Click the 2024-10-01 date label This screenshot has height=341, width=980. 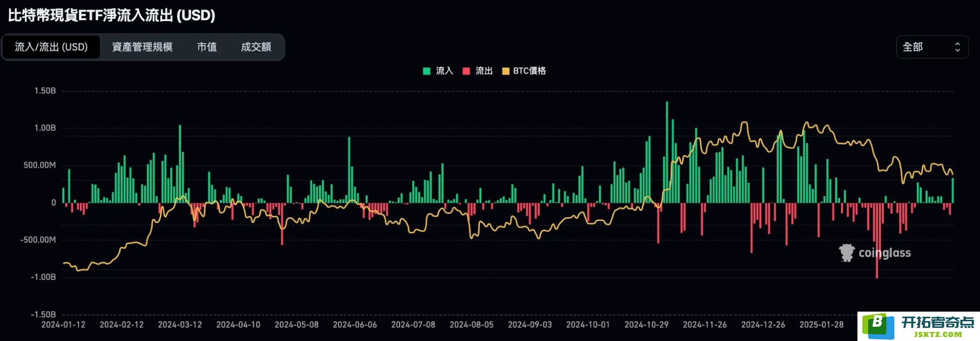(x=588, y=324)
